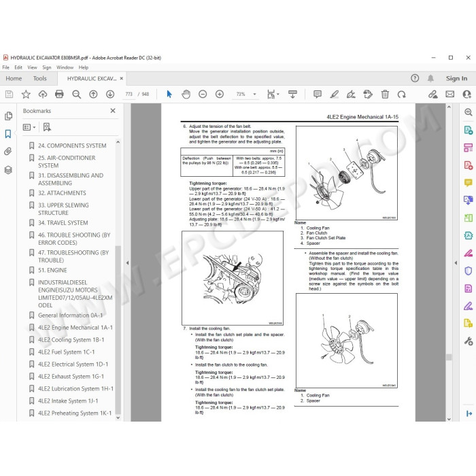
Task: Activate the Hand pan tool
Action: (186, 95)
